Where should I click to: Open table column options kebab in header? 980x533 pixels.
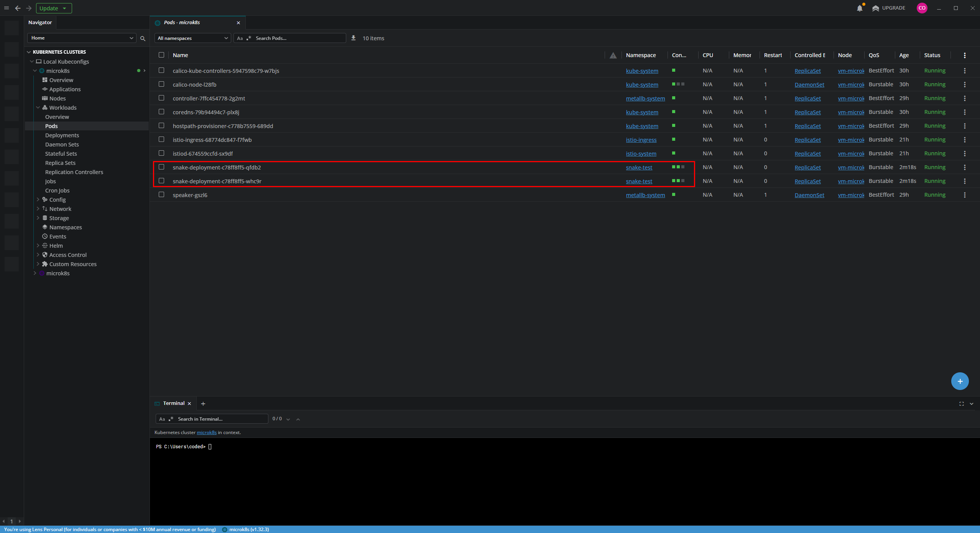965,55
